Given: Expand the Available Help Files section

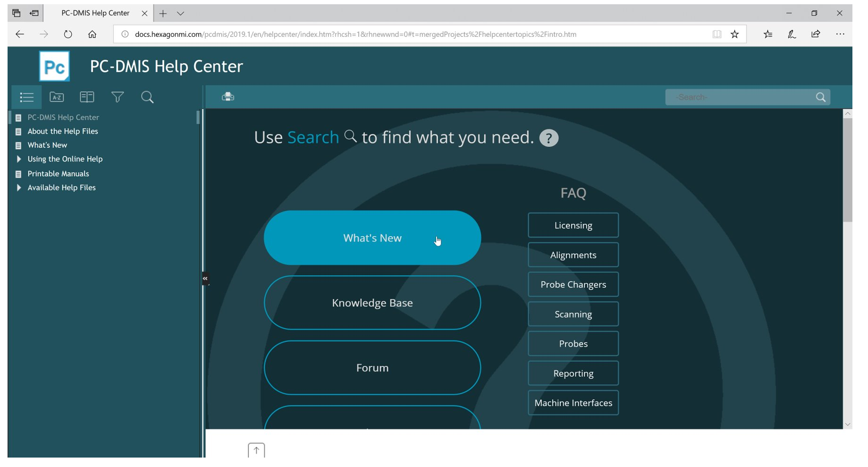Looking at the screenshot, I should 19,187.
